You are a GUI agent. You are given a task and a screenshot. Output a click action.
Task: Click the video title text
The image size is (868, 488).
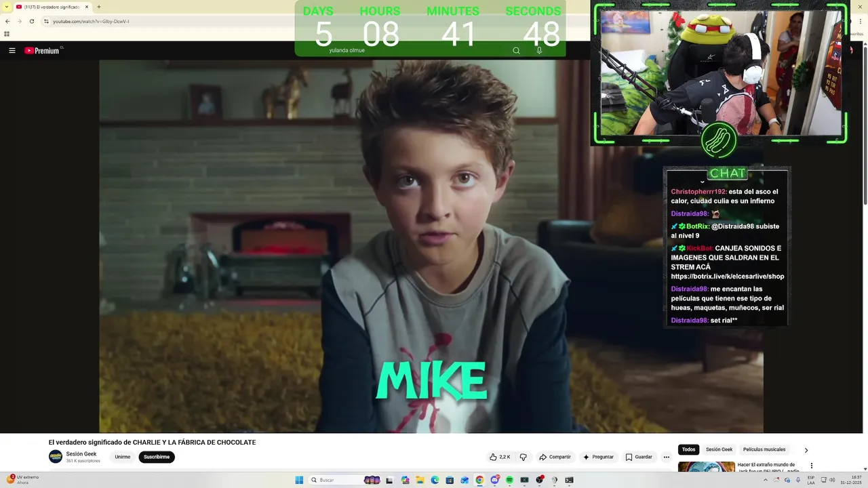pyautogui.click(x=152, y=443)
